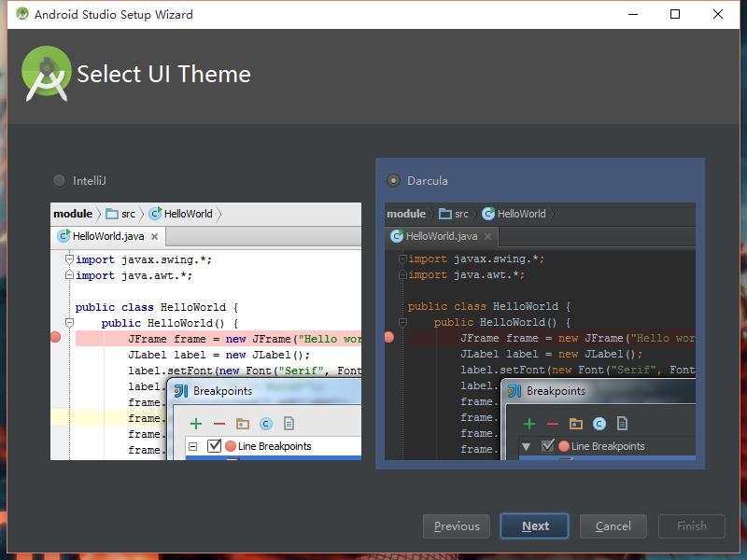Click the Next button

pyautogui.click(x=535, y=526)
